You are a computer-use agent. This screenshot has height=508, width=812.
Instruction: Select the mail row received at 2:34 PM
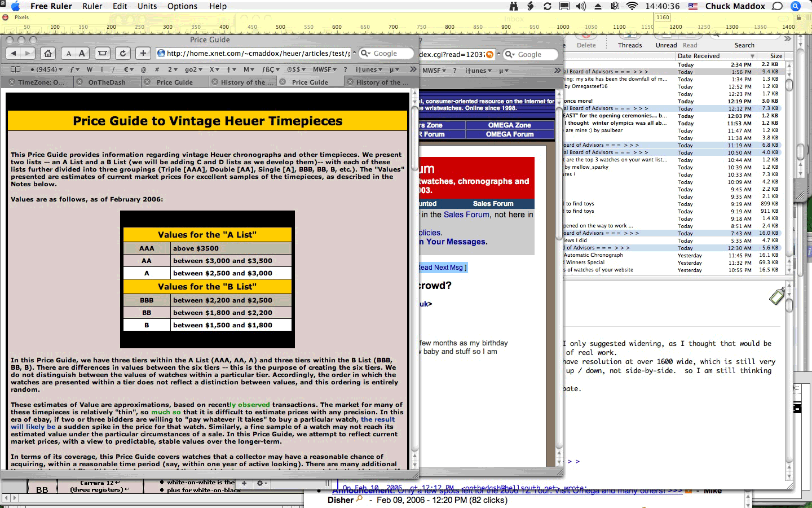pos(674,64)
